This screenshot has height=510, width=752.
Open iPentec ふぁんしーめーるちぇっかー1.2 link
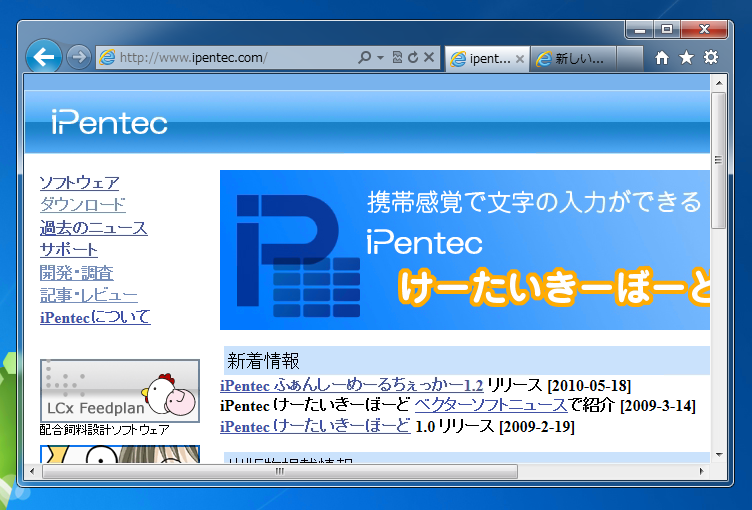click(x=352, y=385)
